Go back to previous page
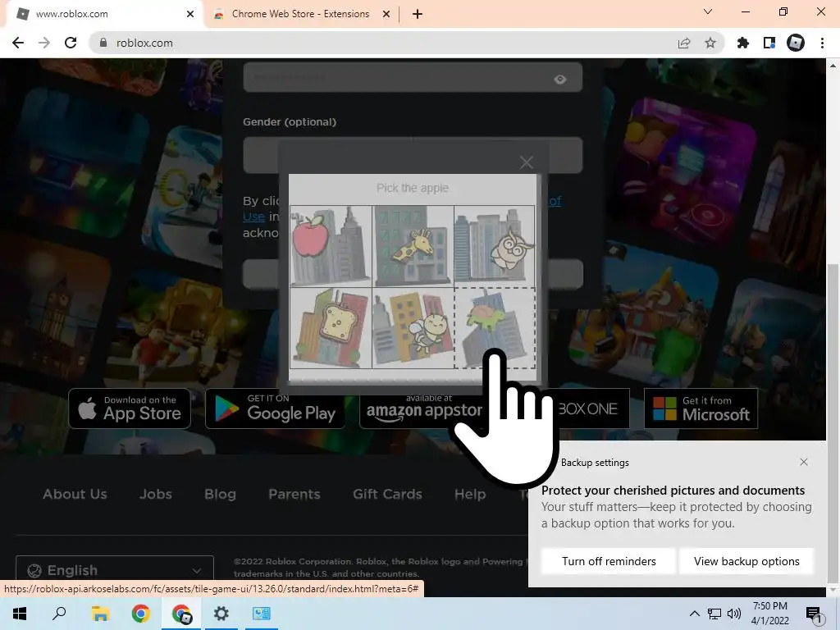The height and width of the screenshot is (630, 840). [x=18, y=43]
